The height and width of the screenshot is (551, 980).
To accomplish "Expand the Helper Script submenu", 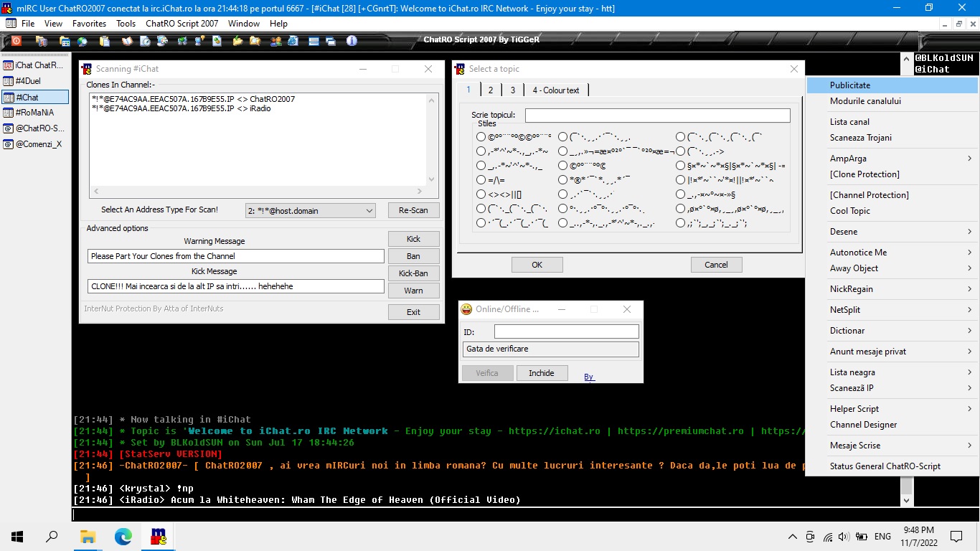I will pos(892,409).
